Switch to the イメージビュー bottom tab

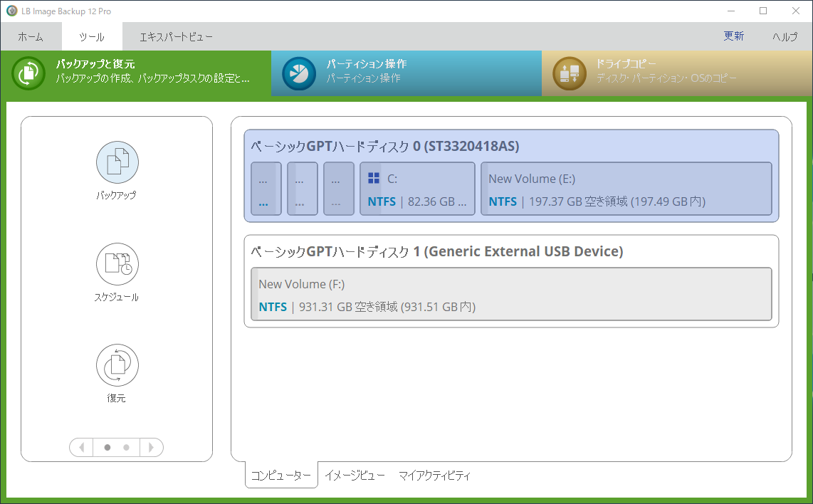tap(355, 476)
